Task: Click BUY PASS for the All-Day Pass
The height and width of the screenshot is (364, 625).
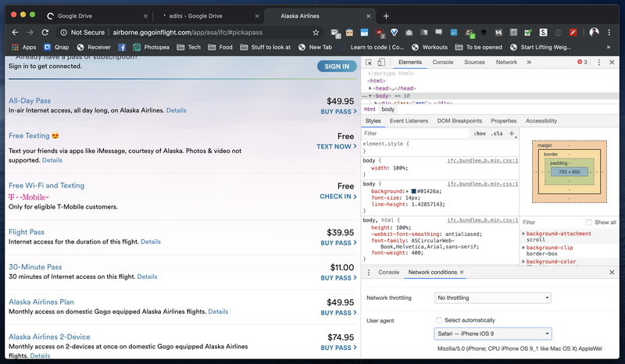Action: [x=338, y=112]
